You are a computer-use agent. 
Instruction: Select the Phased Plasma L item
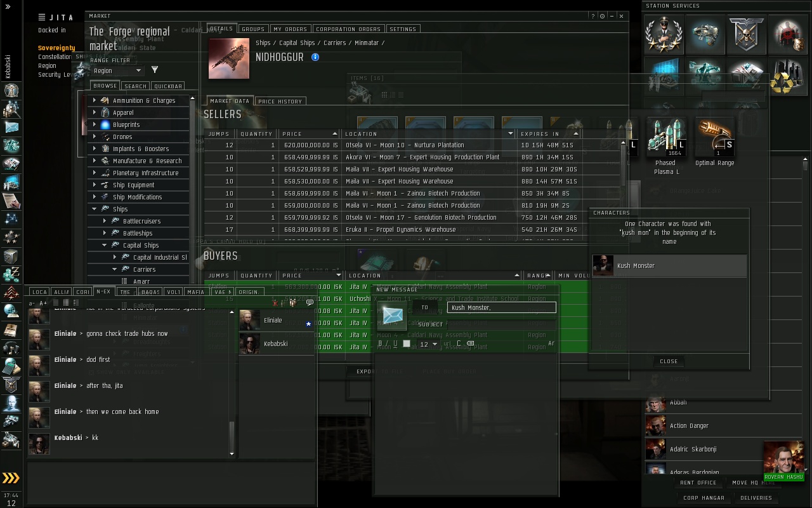(x=665, y=147)
